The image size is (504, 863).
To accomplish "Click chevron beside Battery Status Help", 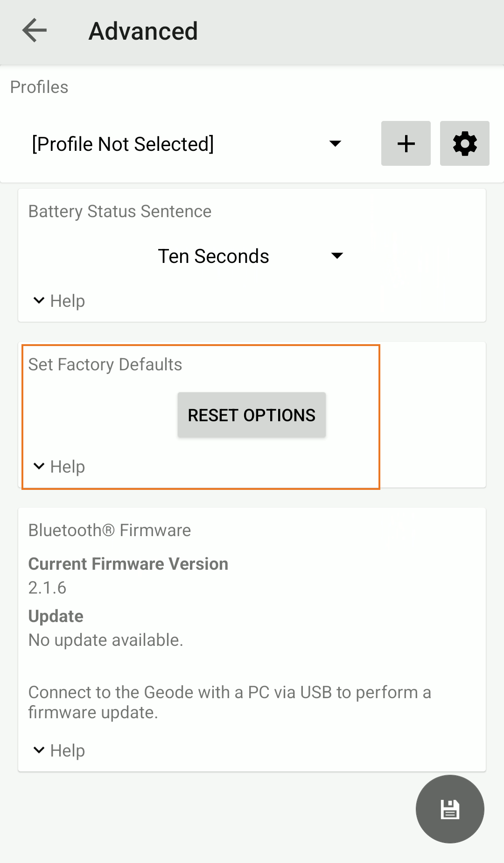I will (x=39, y=300).
